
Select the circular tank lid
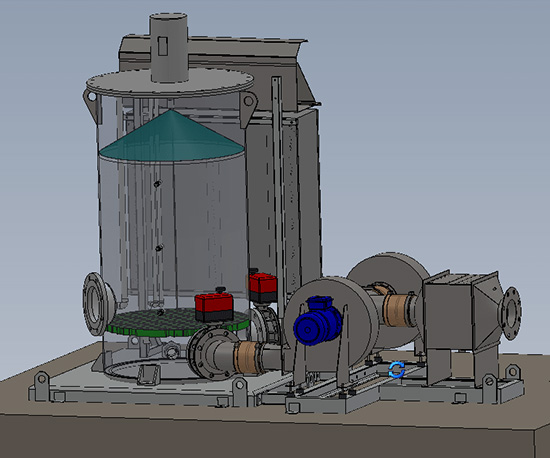pyautogui.click(x=170, y=83)
